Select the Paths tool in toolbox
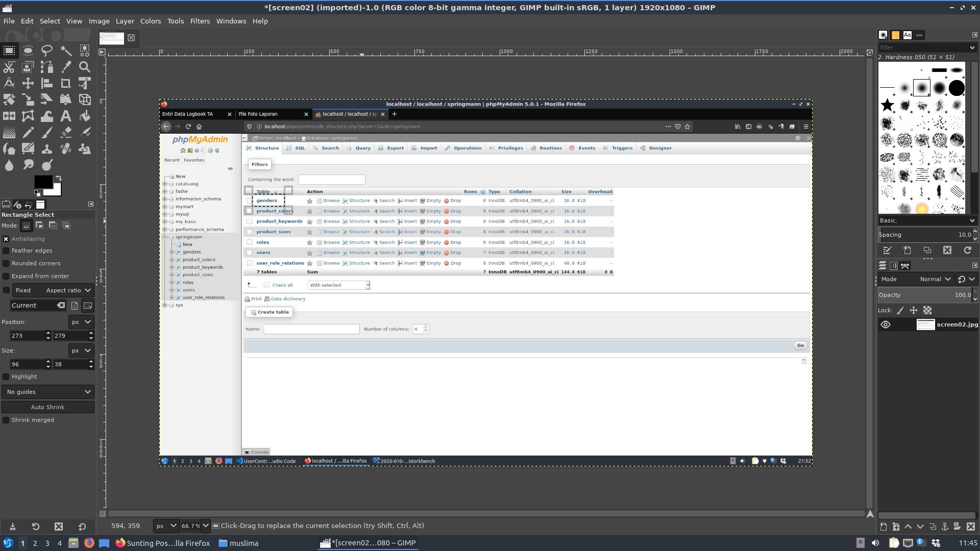This screenshot has width=980, height=551. [47, 67]
